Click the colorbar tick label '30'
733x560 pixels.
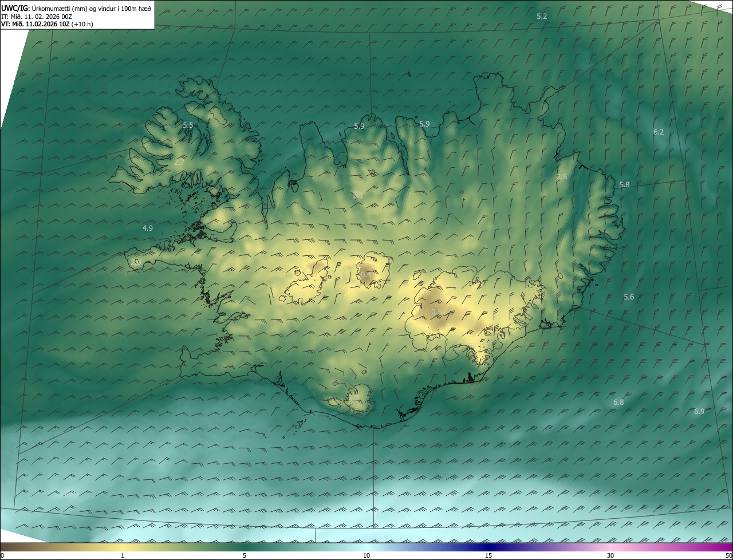610,555
